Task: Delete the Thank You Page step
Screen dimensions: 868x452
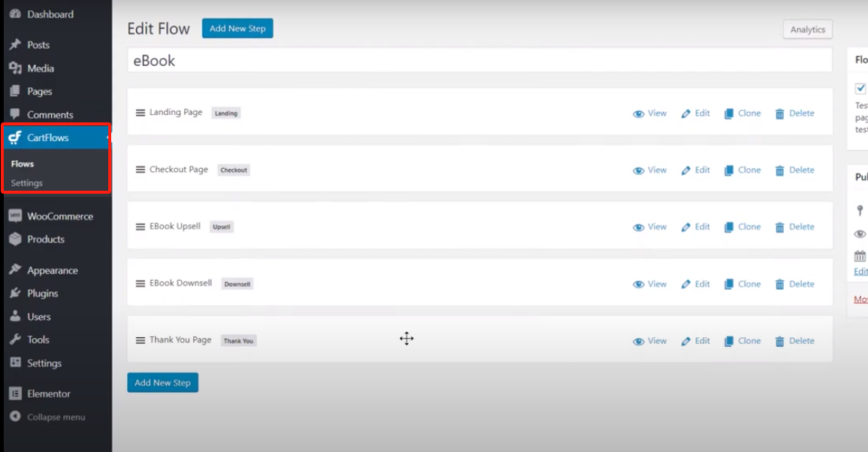Action: (x=795, y=341)
